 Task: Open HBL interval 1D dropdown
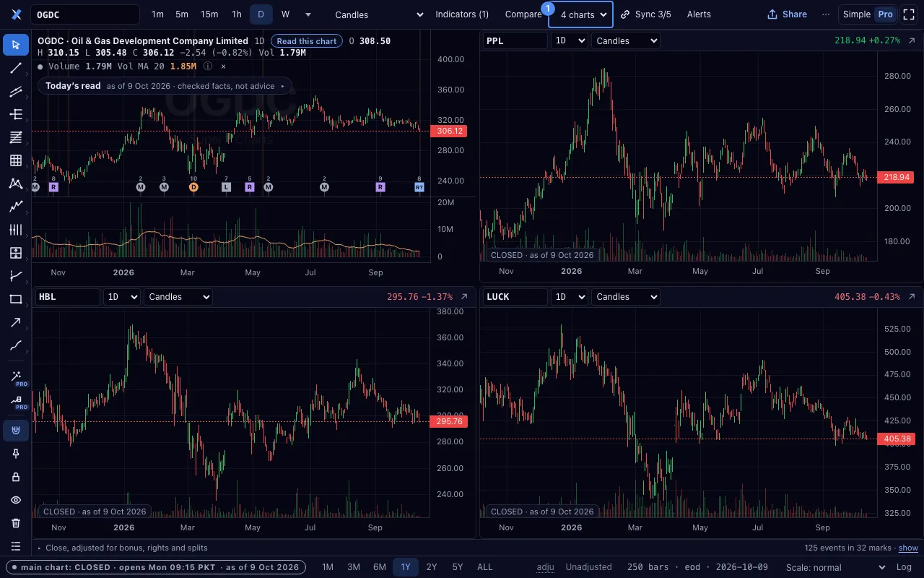tap(121, 296)
